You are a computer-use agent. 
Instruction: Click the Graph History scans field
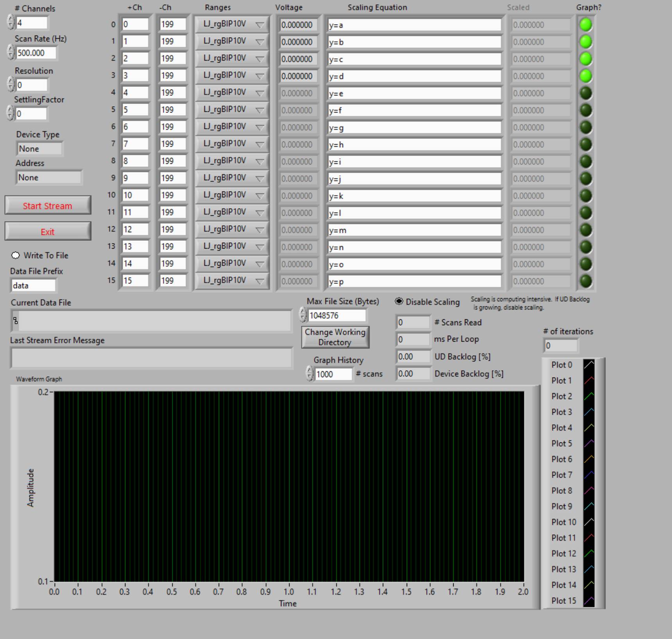pyautogui.click(x=333, y=374)
